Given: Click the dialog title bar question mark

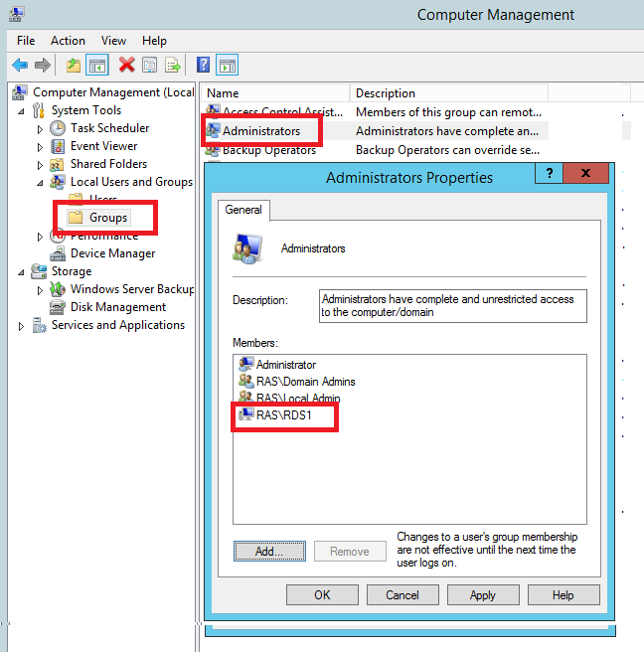Looking at the screenshot, I should [x=549, y=173].
